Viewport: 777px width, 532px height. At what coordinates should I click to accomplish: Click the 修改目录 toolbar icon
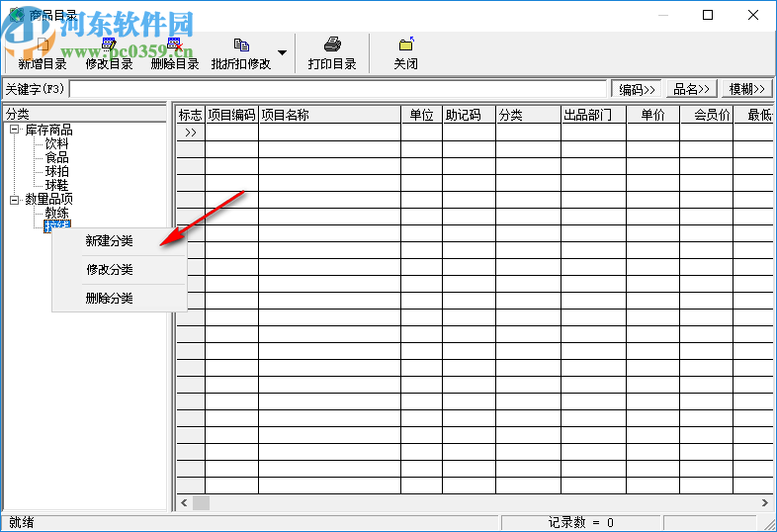[109, 44]
